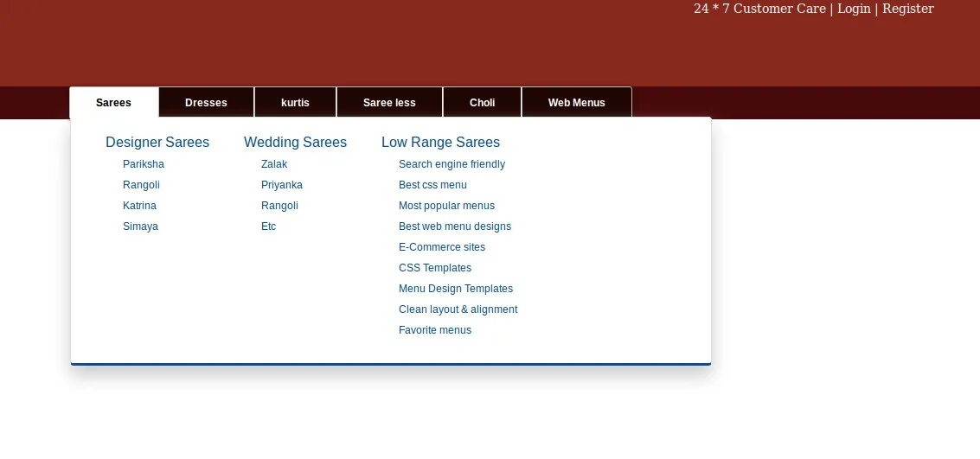This screenshot has width=980, height=459.
Task: Open the Sarees menu tab
Action: pos(114,102)
